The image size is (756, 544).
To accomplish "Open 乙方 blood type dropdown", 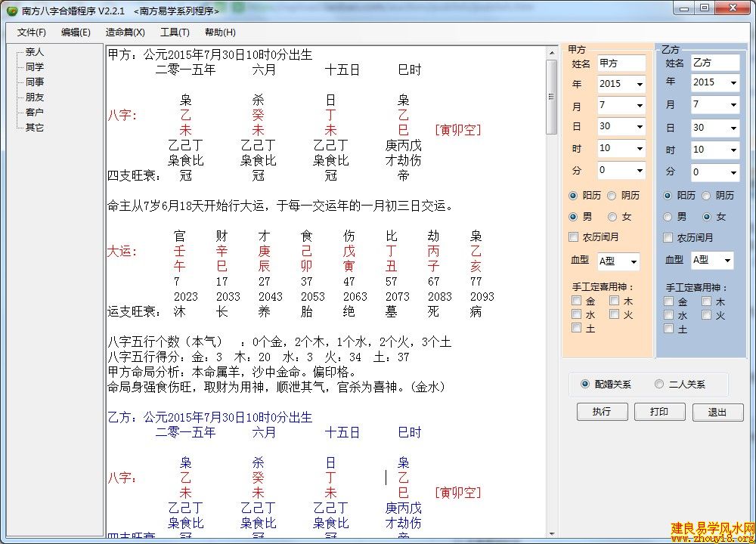I will point(727,261).
